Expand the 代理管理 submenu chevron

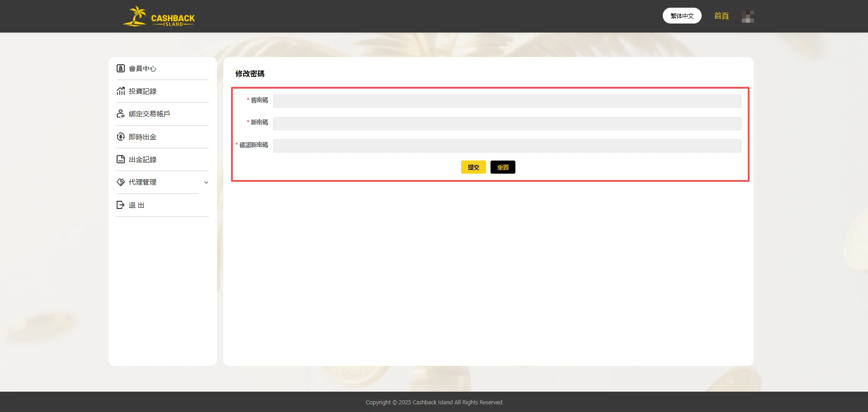point(207,182)
